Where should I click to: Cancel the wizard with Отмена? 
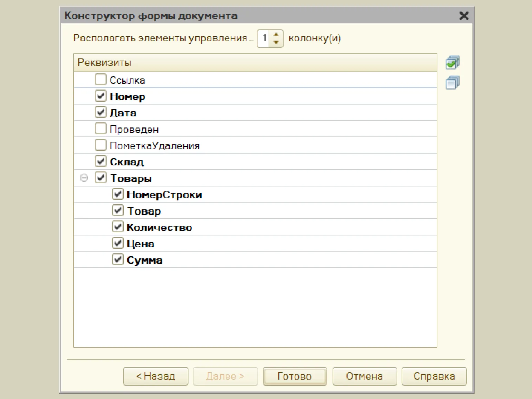364,376
